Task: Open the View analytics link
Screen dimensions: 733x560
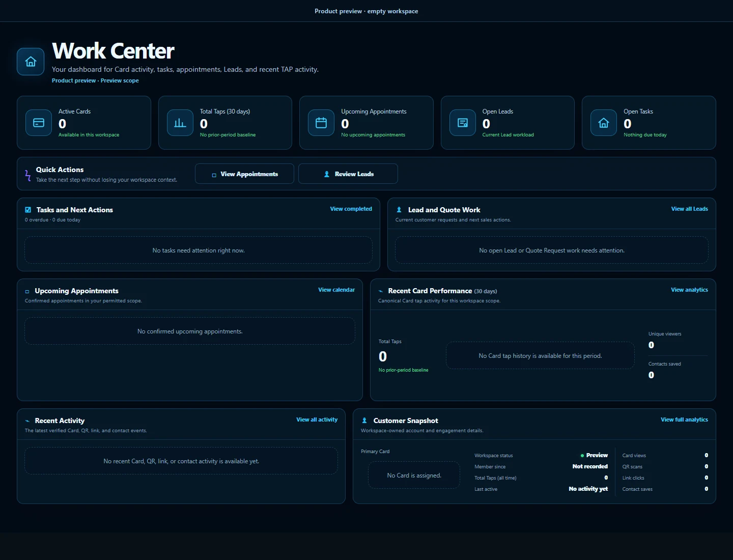Action: tap(689, 290)
